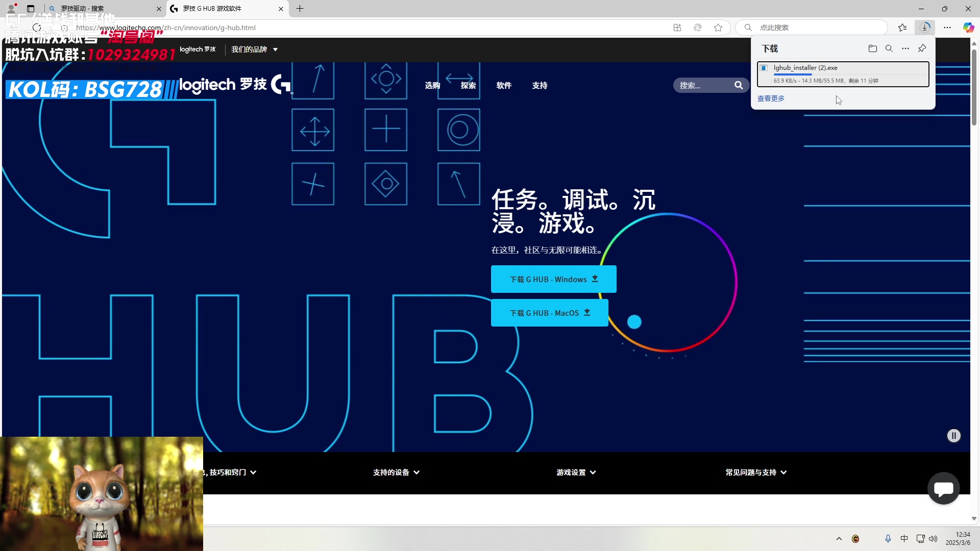Image resolution: width=980 pixels, height=551 pixels.
Task: Click scrollbar down arrow
Action: [x=974, y=519]
